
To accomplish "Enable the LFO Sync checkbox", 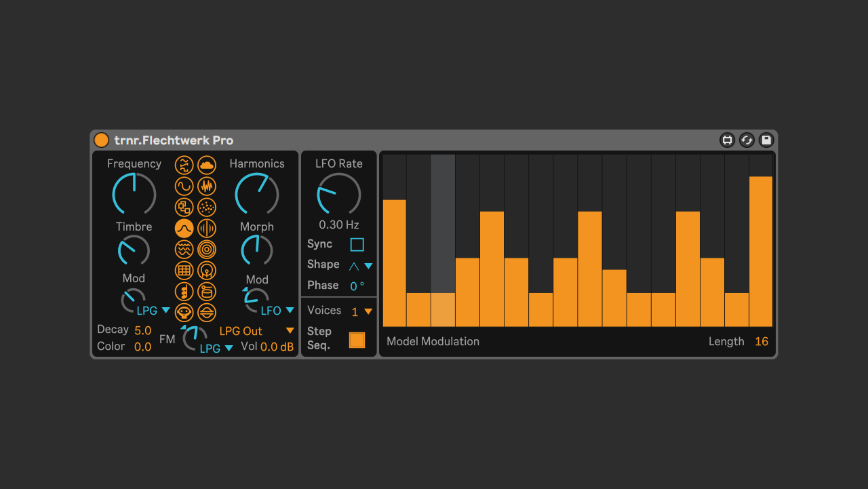I will pyautogui.click(x=357, y=245).
